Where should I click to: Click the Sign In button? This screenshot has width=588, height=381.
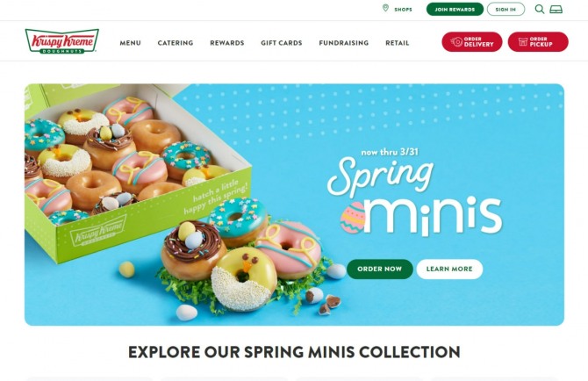tap(506, 9)
